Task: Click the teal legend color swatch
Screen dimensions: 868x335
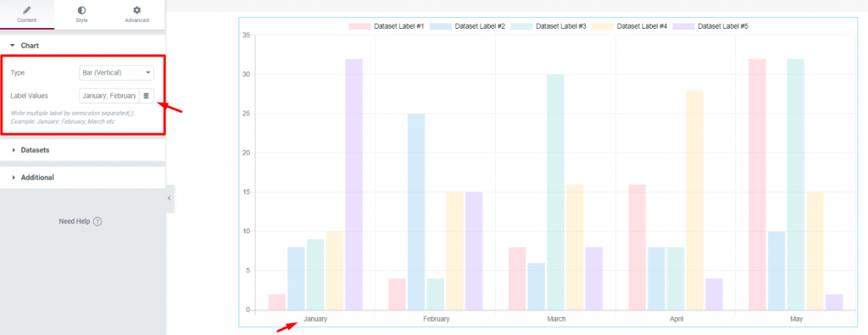Action: coord(521,26)
